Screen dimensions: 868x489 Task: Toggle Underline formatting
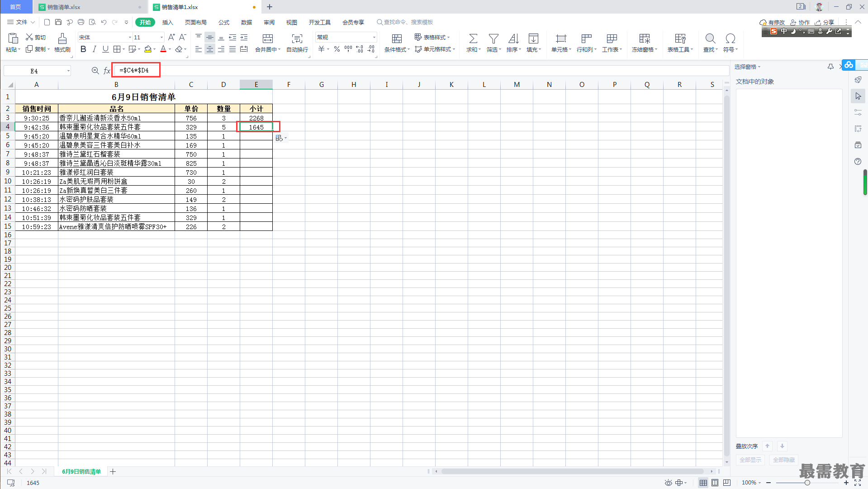pos(105,49)
